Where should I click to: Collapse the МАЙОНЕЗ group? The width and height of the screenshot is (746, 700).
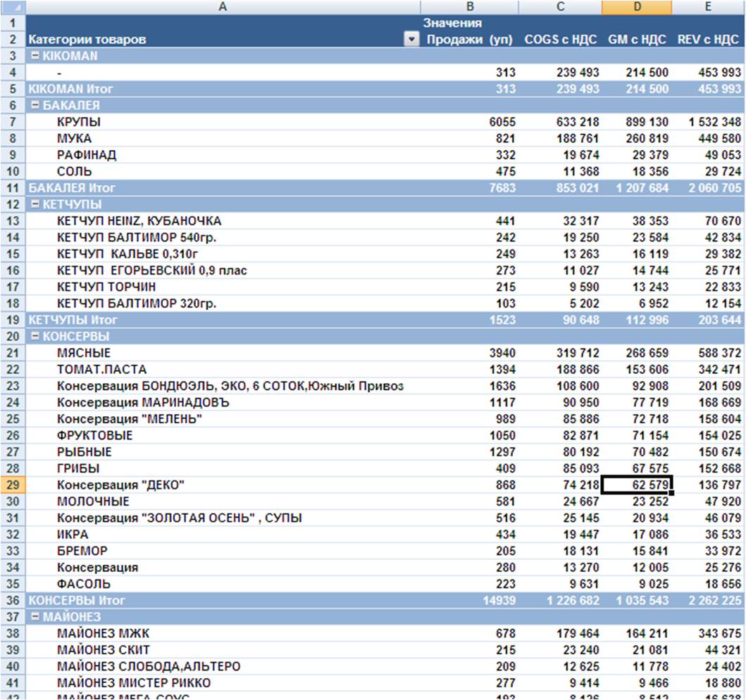coord(35,617)
